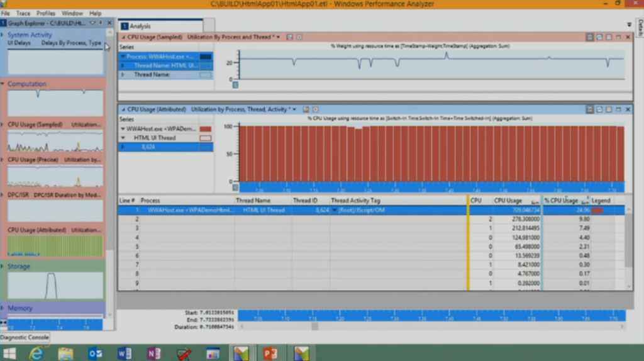Open the Trace menu

(x=23, y=13)
